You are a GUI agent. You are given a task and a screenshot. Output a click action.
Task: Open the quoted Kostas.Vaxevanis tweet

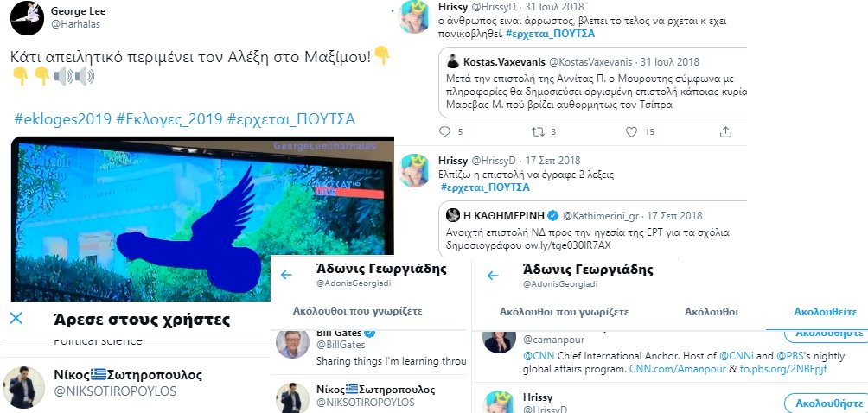(592, 83)
